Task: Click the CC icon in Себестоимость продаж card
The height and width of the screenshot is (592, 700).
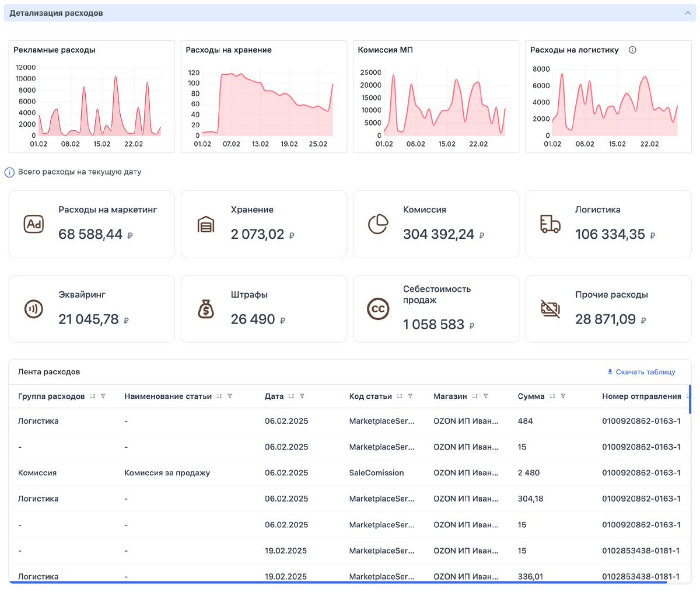Action: (378, 309)
